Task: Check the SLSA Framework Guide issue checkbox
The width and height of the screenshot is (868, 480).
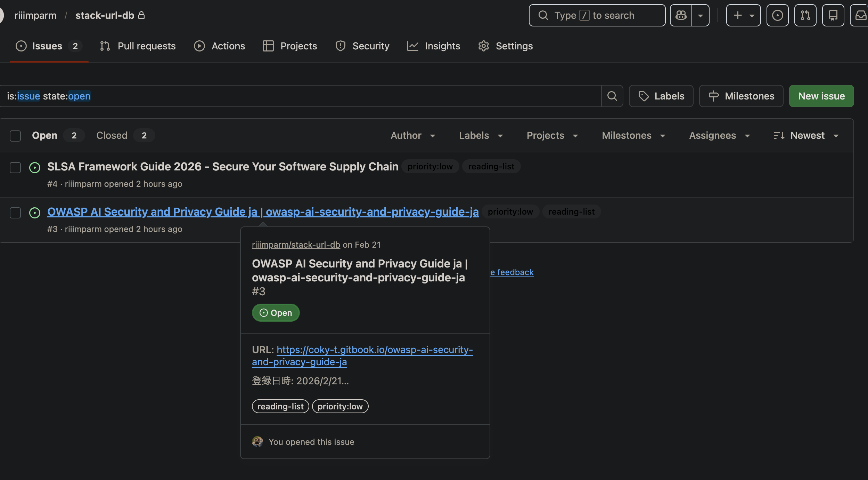Action: pos(15,168)
